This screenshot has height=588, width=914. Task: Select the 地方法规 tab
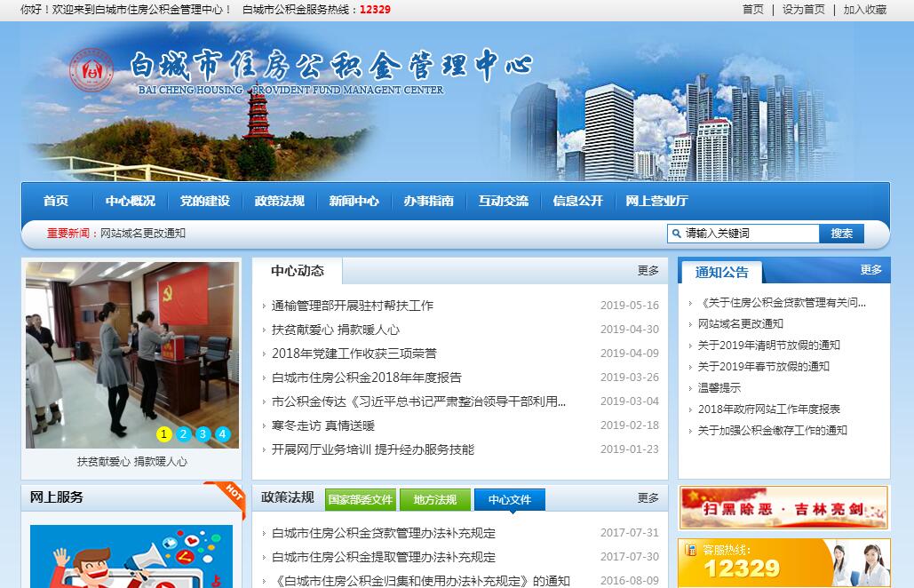point(435,499)
